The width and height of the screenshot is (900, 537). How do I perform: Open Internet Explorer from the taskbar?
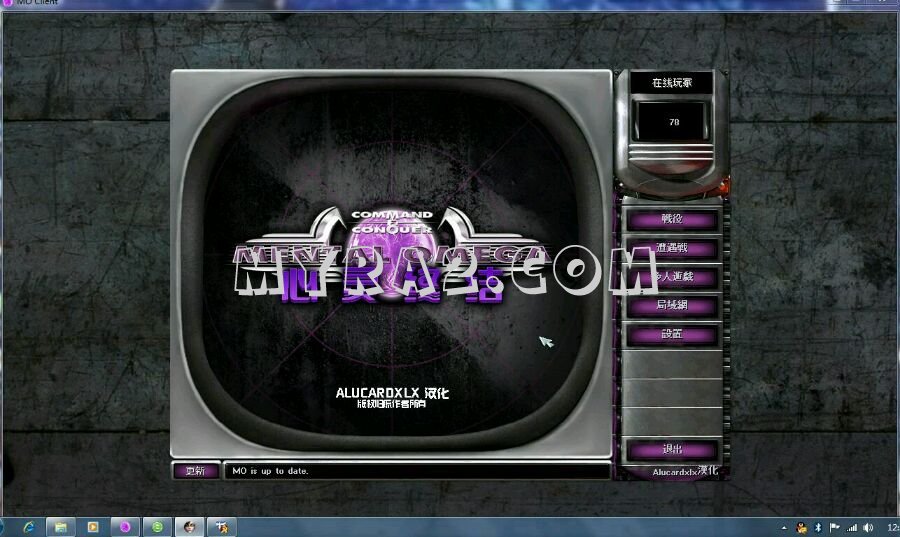pyautogui.click(x=28, y=527)
